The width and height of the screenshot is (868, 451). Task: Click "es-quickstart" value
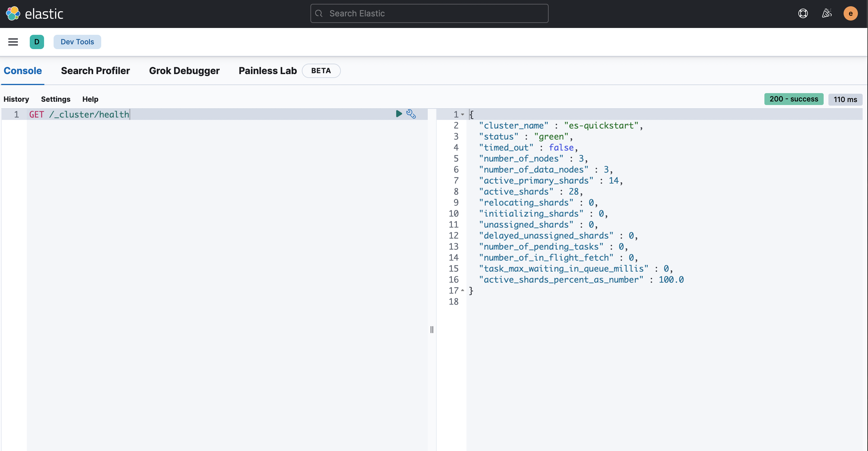(x=601, y=126)
